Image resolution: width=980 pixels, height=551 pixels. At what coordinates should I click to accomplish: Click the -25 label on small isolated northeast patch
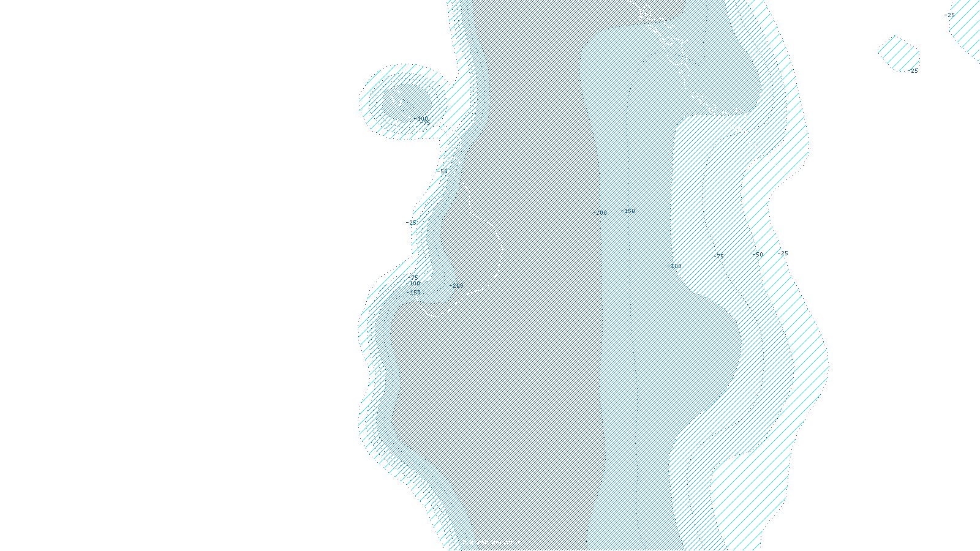(x=913, y=71)
